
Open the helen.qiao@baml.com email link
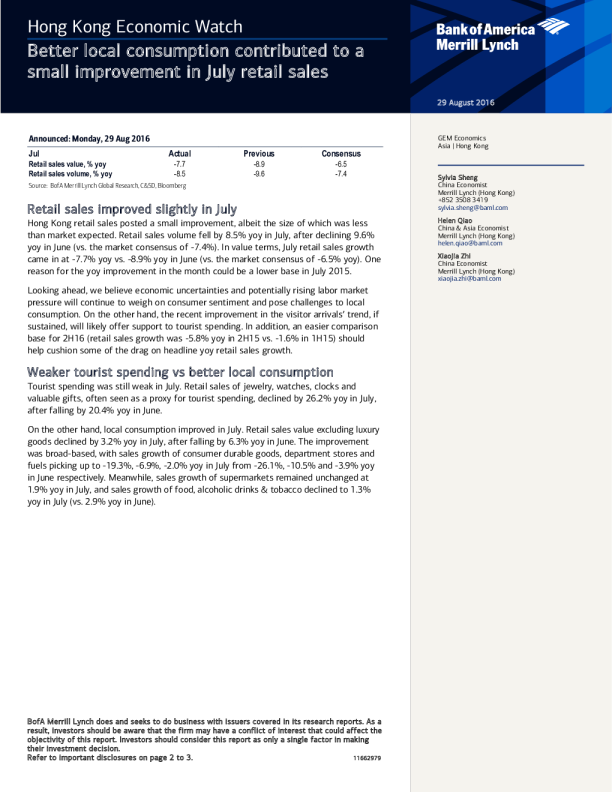coord(470,243)
